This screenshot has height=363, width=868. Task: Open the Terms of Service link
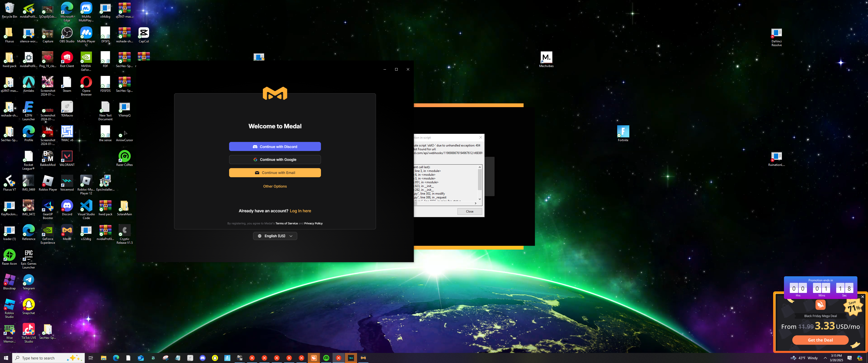click(286, 224)
